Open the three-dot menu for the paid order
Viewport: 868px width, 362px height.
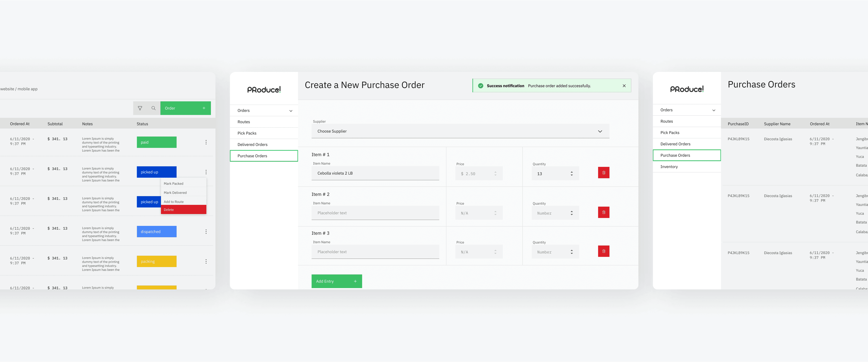click(x=206, y=142)
